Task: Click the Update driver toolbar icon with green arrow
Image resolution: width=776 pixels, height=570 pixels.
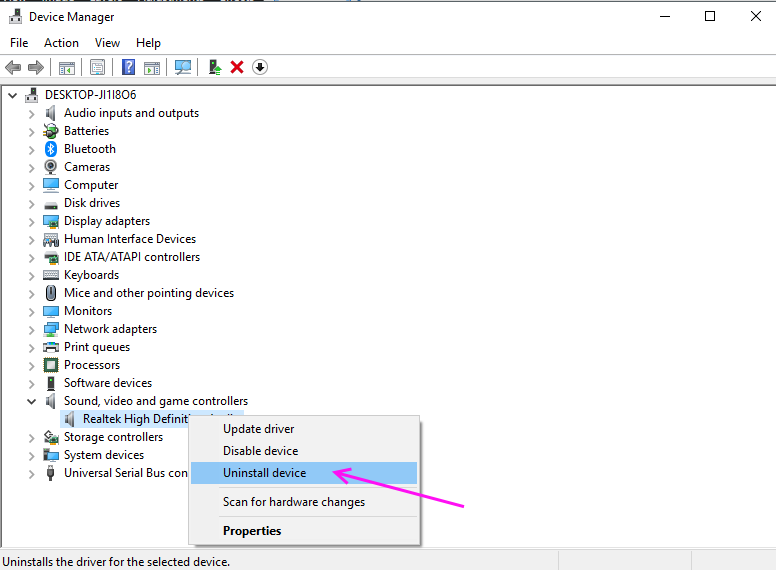Action: (214, 67)
